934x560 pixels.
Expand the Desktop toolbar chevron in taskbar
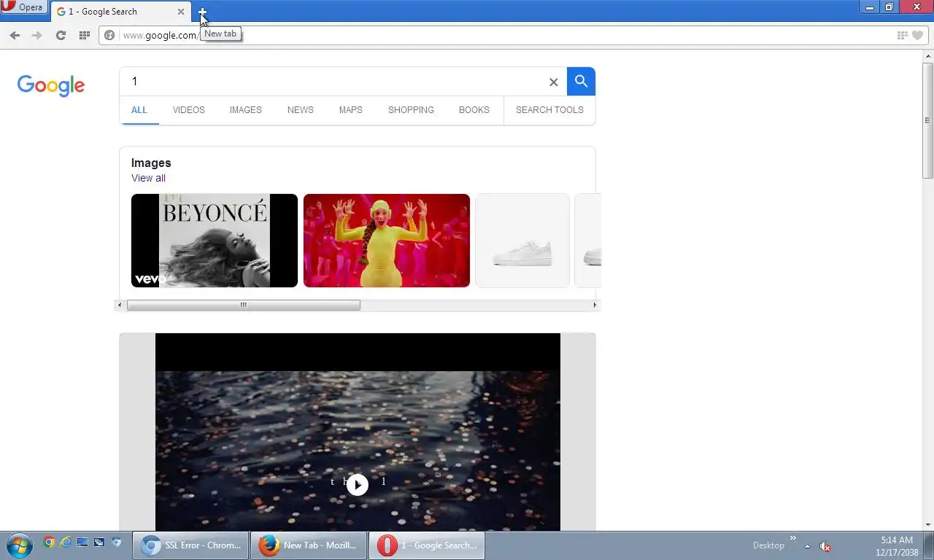(793, 539)
